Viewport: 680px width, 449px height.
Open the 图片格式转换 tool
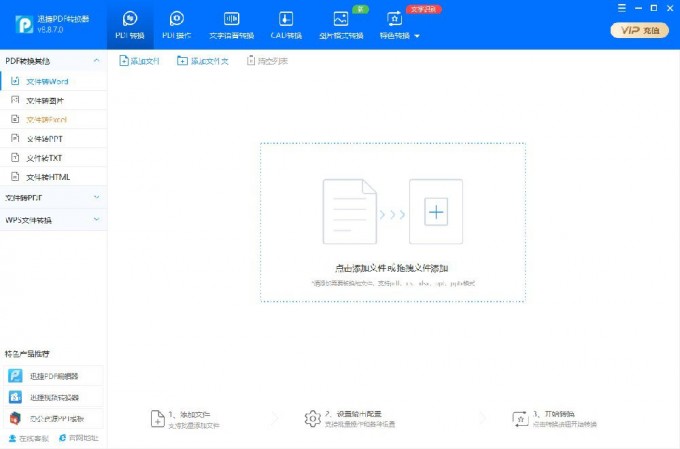point(341,19)
